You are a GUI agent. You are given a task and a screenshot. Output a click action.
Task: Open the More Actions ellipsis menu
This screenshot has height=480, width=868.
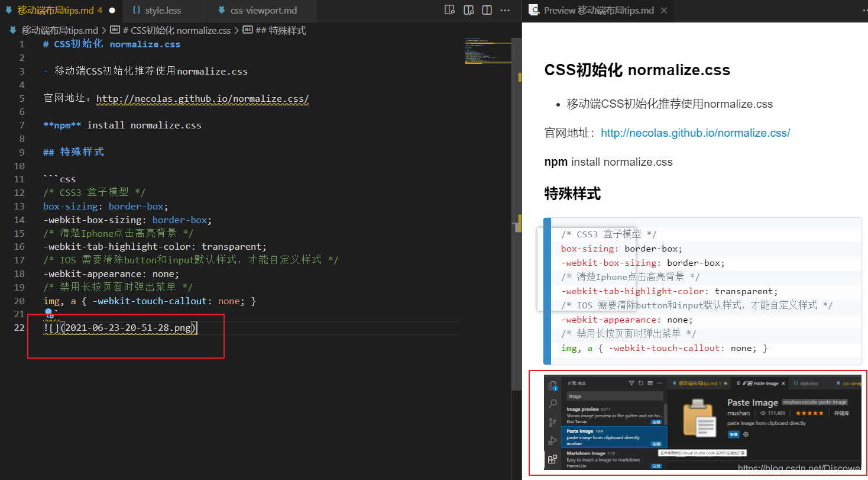[x=505, y=10]
